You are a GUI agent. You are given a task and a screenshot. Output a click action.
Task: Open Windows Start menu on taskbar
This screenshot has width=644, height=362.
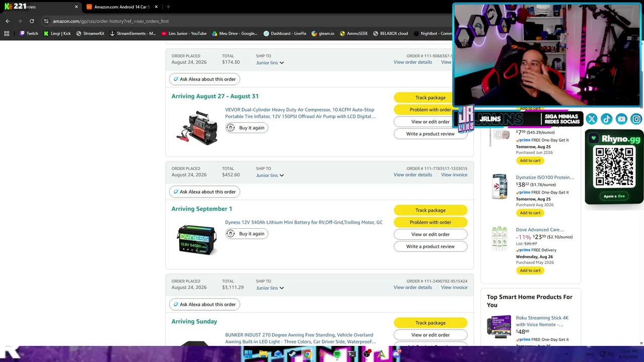click(248, 354)
